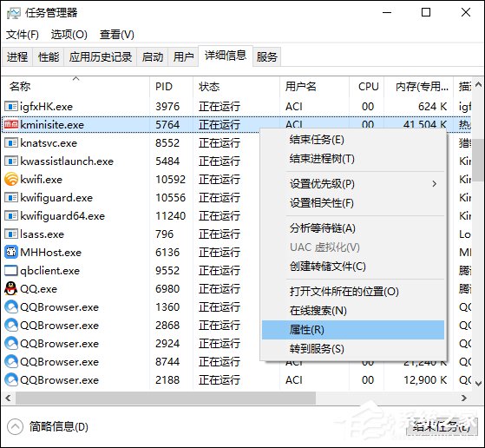
Task: Switch to the 性能 tab
Action: point(49,57)
